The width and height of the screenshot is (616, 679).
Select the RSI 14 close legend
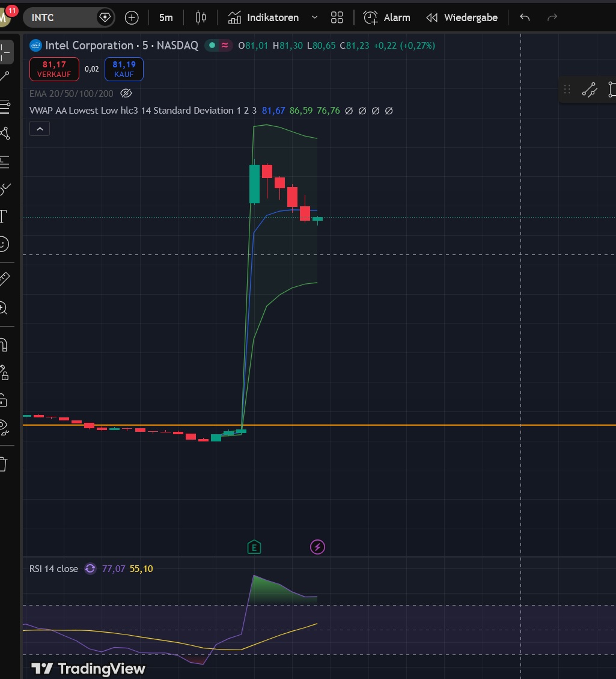pyautogui.click(x=53, y=569)
